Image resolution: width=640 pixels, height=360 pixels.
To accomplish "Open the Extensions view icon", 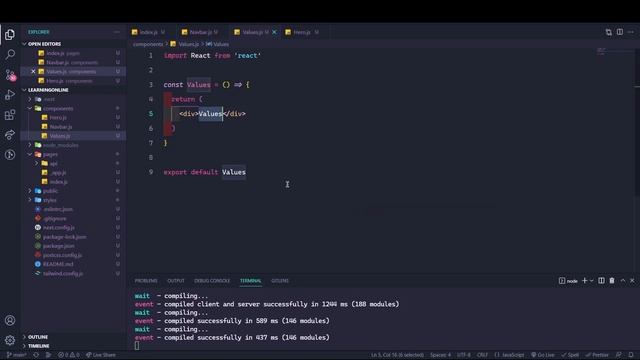I will point(10,115).
